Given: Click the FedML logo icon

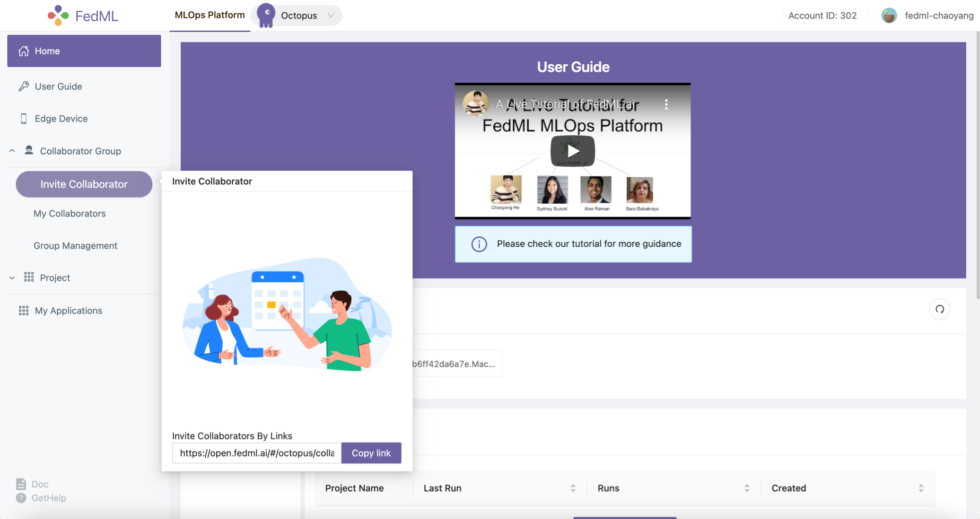Looking at the screenshot, I should tap(58, 16).
